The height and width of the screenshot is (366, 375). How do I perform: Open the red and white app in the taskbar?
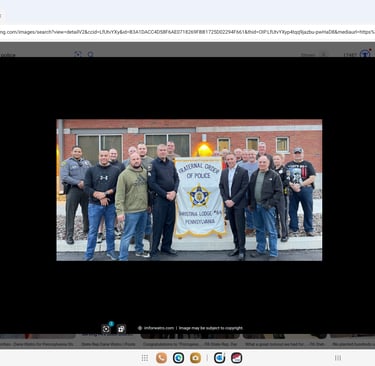(x=236, y=358)
